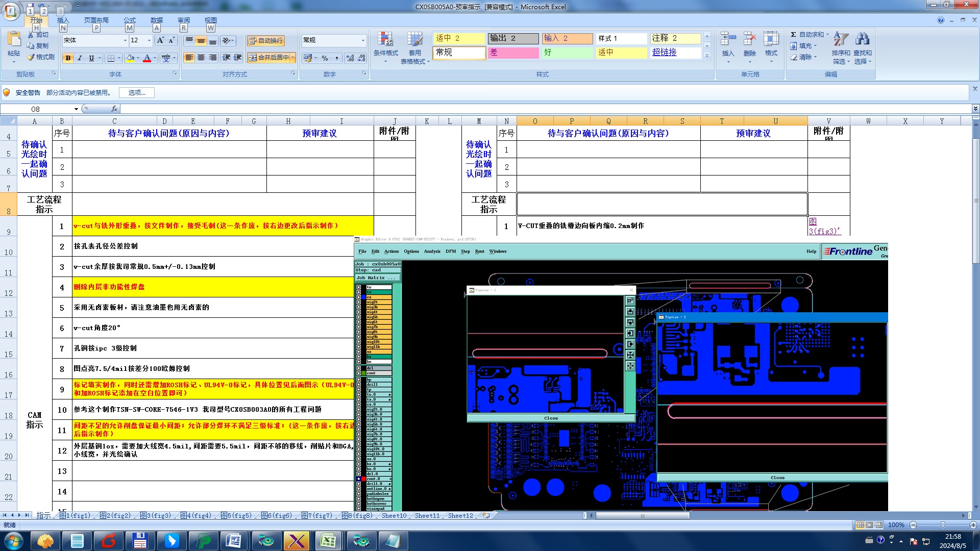
Task: Open the font name 宋体 dropdown
Action: [125, 40]
